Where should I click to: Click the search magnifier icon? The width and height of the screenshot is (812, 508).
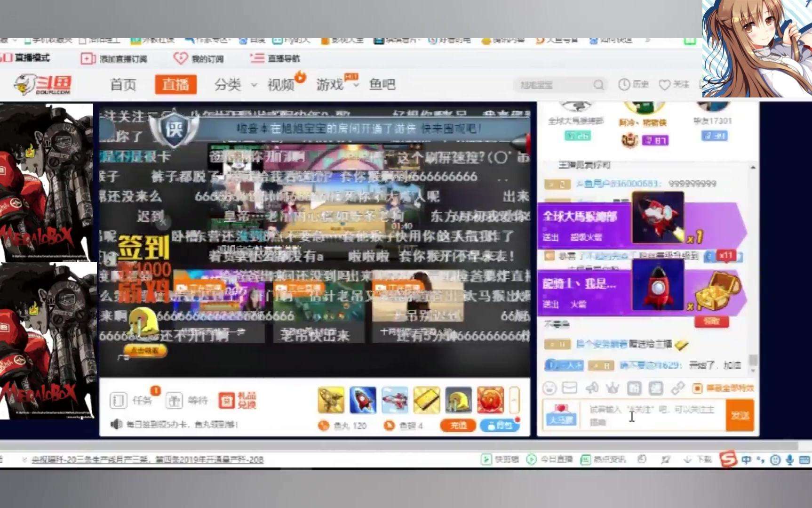tap(598, 85)
